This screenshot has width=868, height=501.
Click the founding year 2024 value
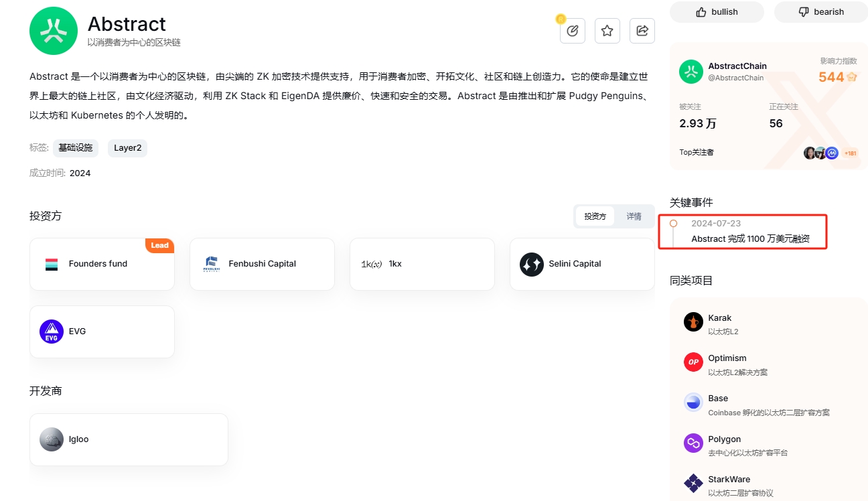[80, 173]
